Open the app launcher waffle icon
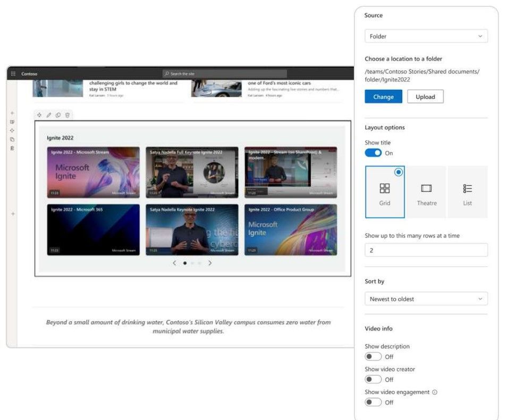The image size is (508, 420). click(x=13, y=74)
